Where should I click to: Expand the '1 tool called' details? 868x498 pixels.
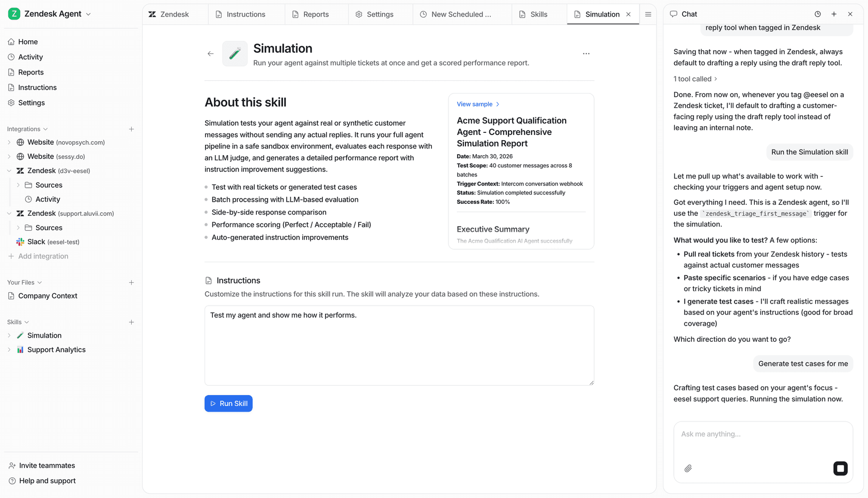point(695,79)
